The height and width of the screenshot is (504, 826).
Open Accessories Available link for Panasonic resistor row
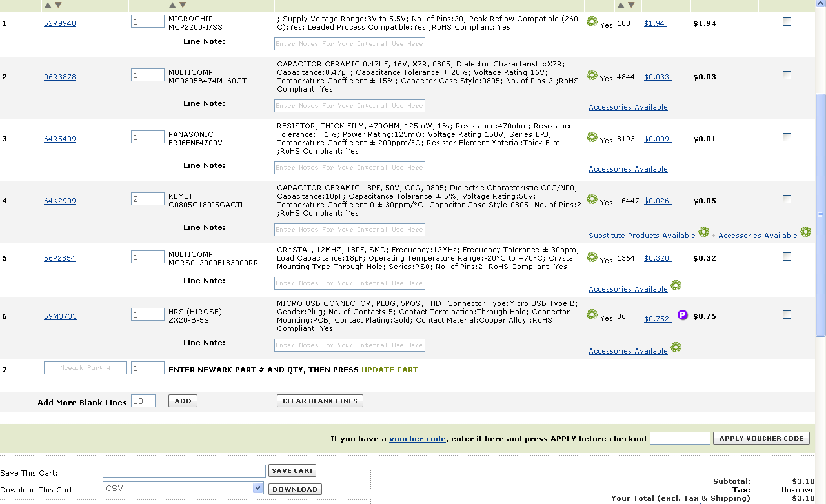(628, 169)
